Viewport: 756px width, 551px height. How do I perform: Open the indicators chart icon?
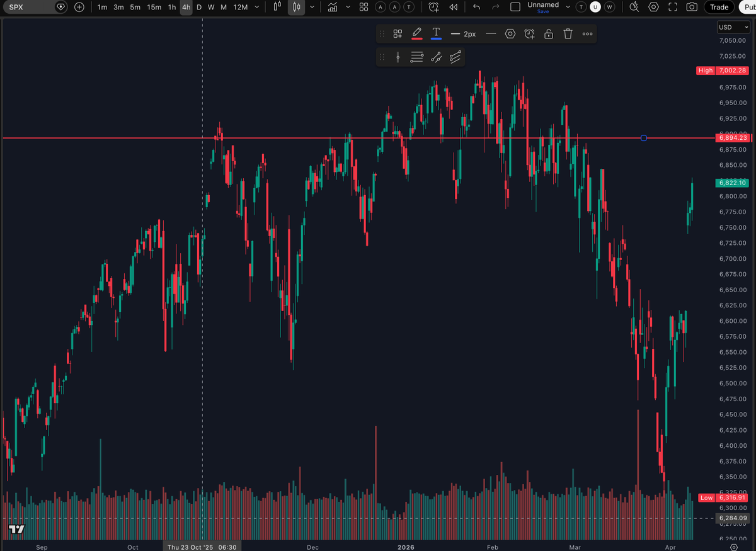pos(332,7)
